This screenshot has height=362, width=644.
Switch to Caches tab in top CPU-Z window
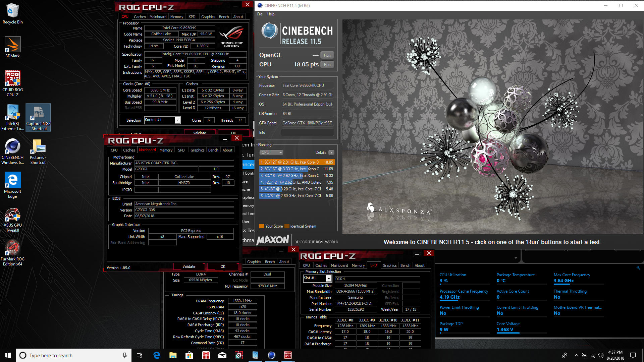pyautogui.click(x=140, y=17)
